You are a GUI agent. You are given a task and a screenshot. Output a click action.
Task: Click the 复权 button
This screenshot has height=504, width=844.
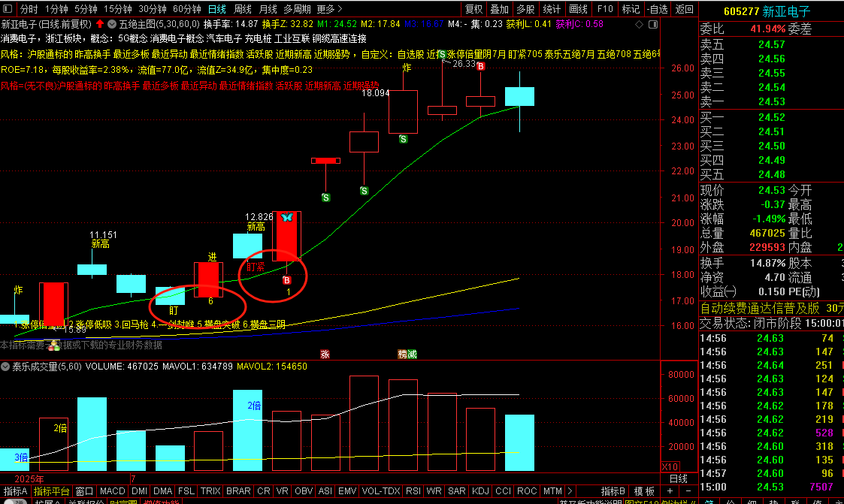473,9
